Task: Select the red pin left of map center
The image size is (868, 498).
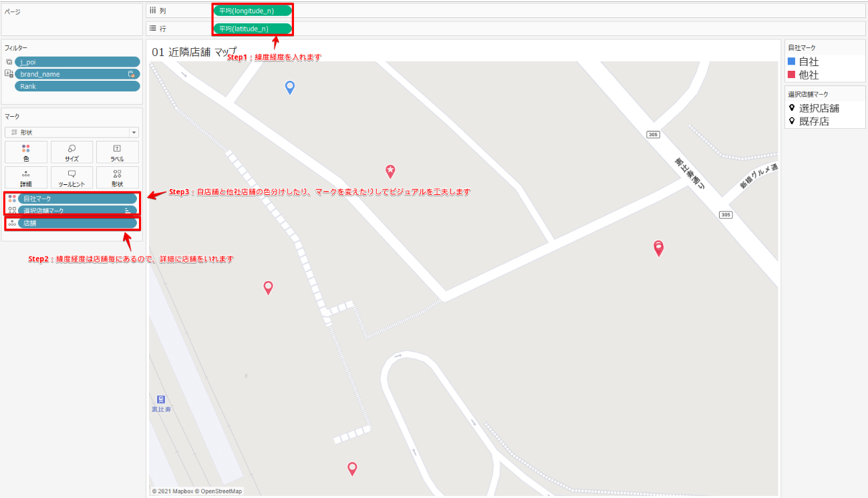Action: (x=268, y=288)
